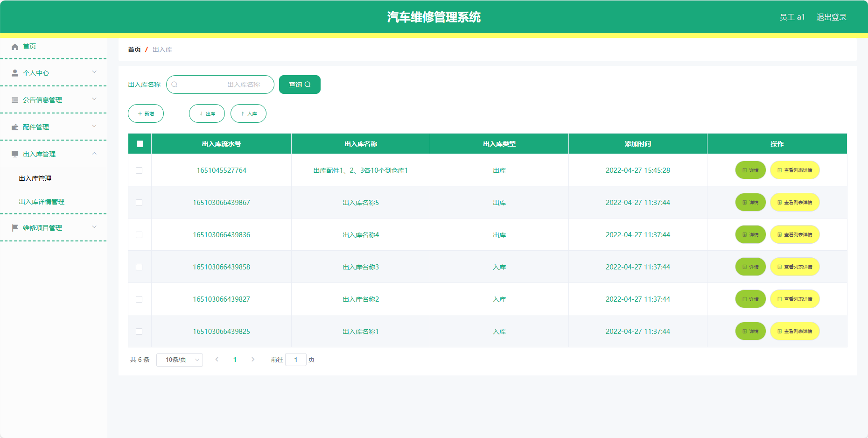The width and height of the screenshot is (868, 438).
Task: Click cell 2022-04-27 15:45:28
Action: [638, 170]
